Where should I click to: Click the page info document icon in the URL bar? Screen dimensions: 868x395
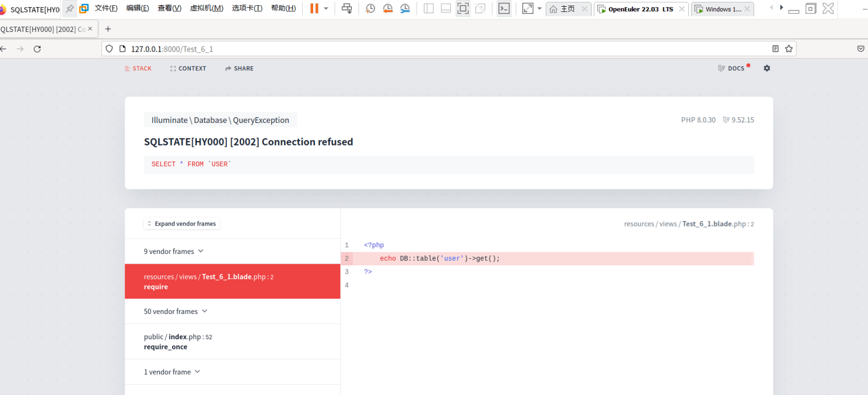pyautogui.click(x=122, y=49)
